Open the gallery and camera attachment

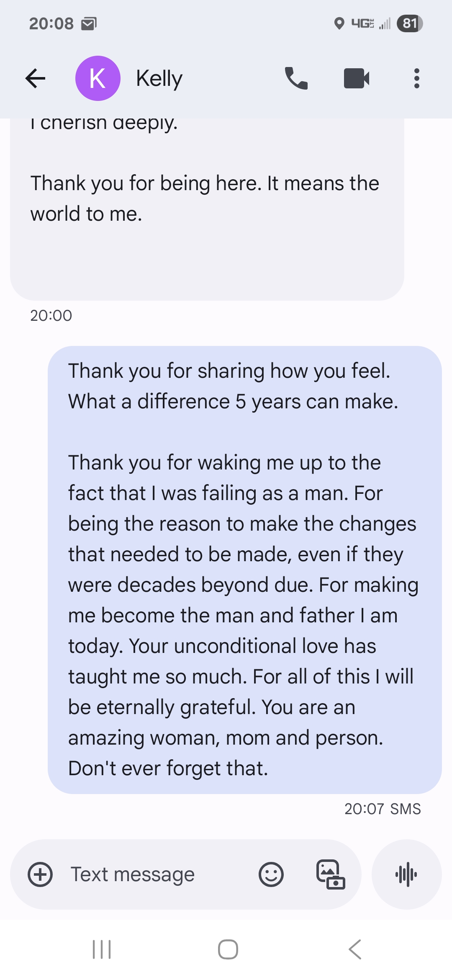tap(330, 874)
